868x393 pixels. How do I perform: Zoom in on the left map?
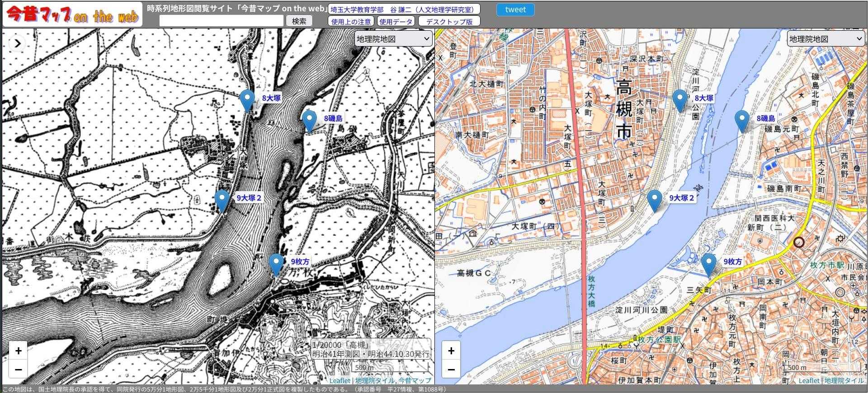point(19,351)
